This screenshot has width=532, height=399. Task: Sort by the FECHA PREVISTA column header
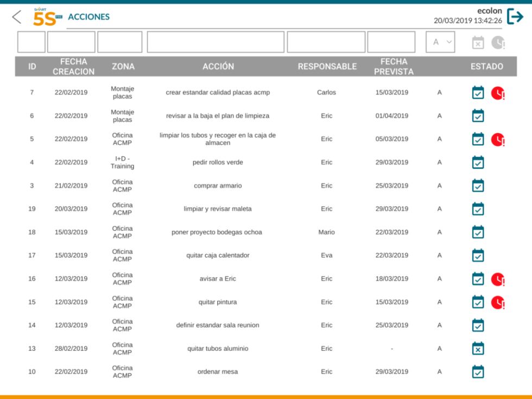coord(394,66)
